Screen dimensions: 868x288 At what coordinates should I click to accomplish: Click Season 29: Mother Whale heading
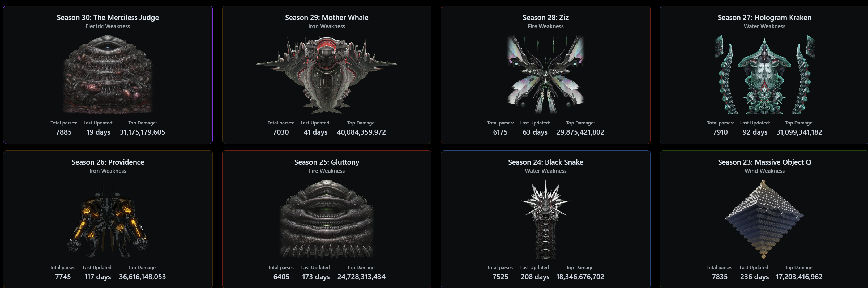327,18
